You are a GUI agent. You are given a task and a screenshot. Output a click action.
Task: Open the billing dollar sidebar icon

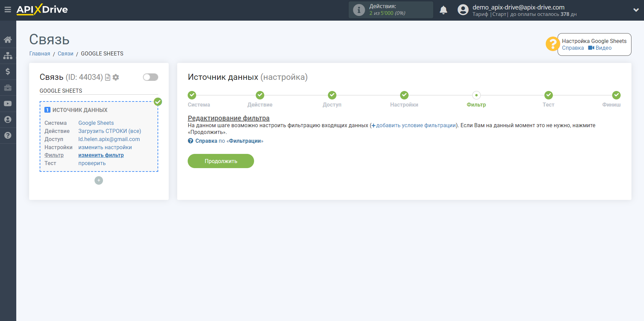pyautogui.click(x=8, y=71)
